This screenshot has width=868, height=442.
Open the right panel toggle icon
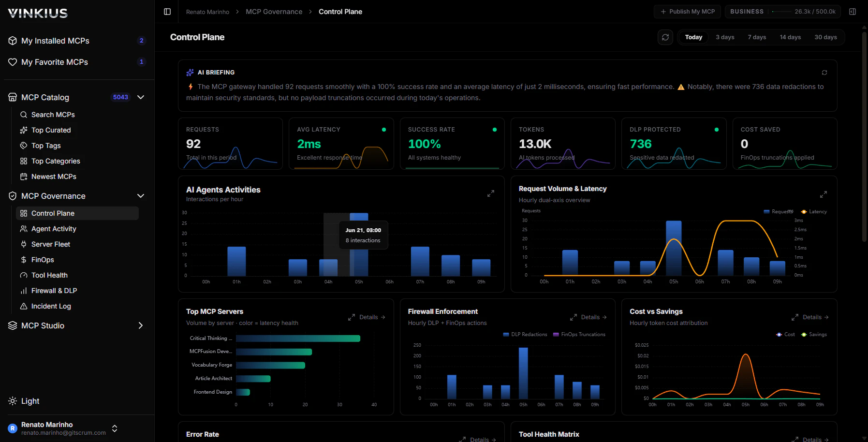tap(853, 12)
